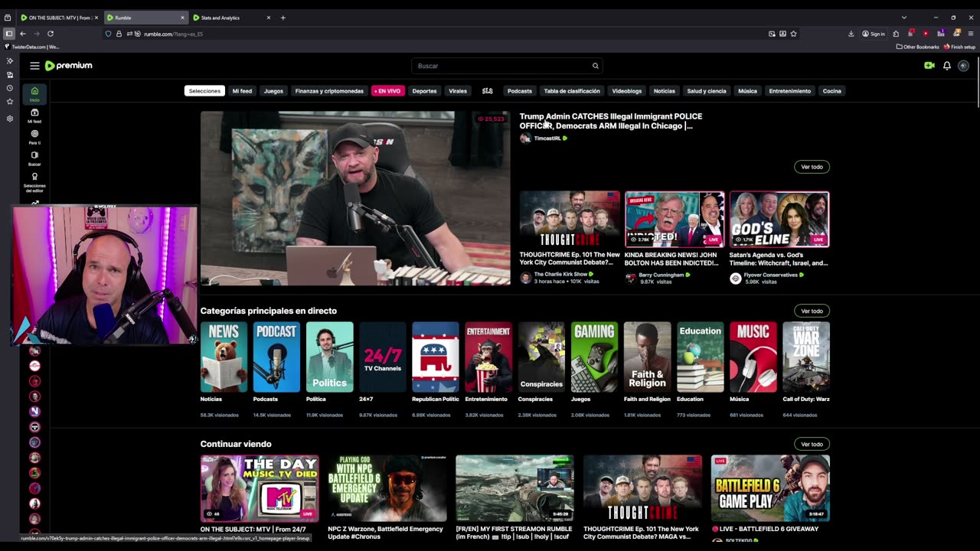Open the Gaming category tile
This screenshot has width=980, height=551.
point(594,357)
